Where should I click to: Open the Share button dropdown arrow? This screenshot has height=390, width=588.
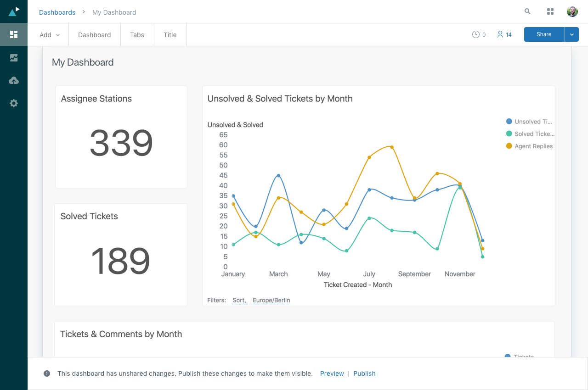coord(572,34)
